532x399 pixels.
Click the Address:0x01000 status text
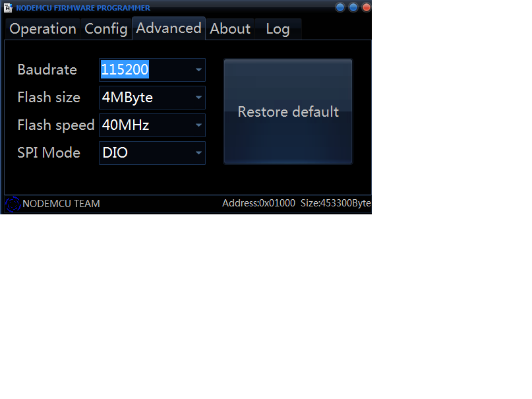pos(258,203)
